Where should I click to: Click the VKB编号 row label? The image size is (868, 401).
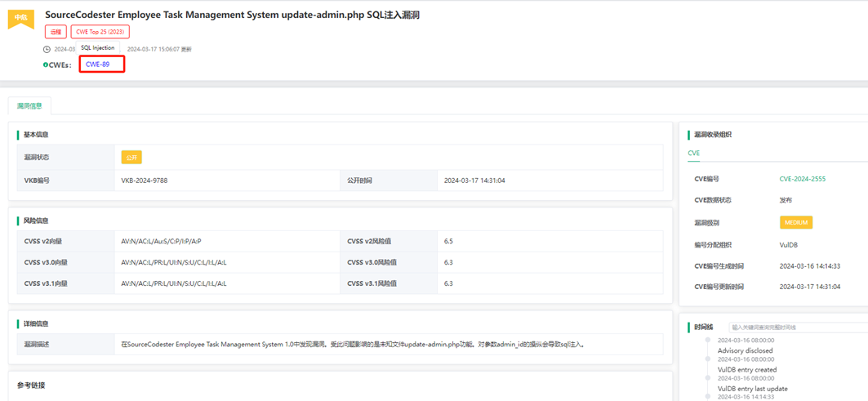(x=37, y=180)
